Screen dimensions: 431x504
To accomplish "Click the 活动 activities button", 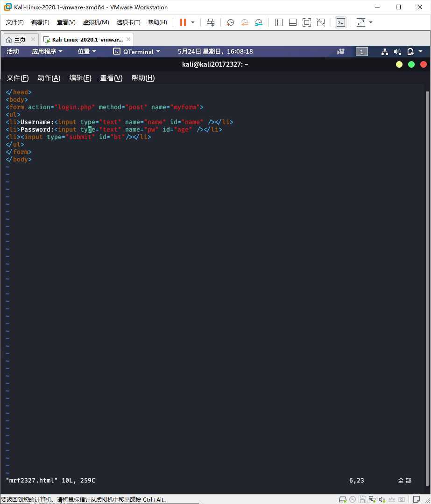I will (13, 51).
